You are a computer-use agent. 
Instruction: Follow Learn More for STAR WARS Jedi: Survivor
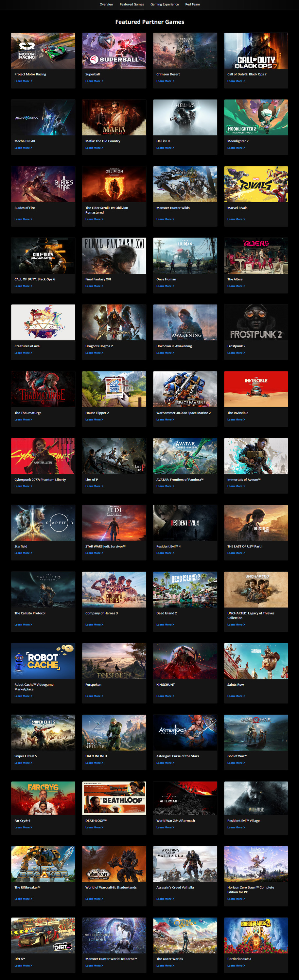tap(94, 553)
